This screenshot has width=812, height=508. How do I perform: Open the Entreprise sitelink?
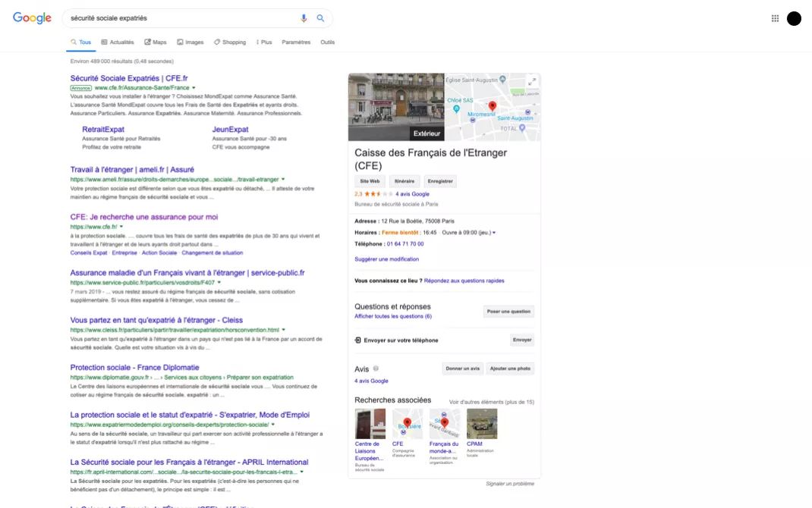click(x=124, y=253)
